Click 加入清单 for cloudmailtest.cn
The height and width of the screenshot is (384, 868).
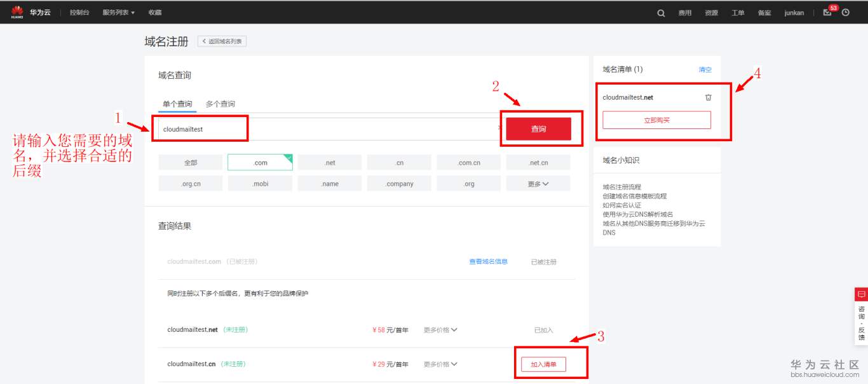point(543,364)
